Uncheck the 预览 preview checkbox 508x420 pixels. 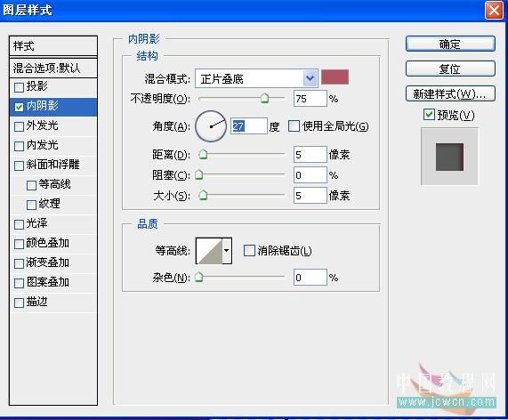click(x=429, y=115)
